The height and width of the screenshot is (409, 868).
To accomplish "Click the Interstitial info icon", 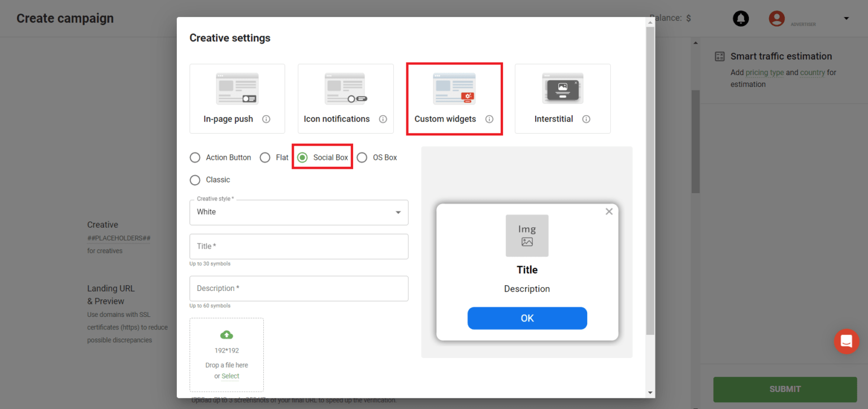I will (x=586, y=119).
